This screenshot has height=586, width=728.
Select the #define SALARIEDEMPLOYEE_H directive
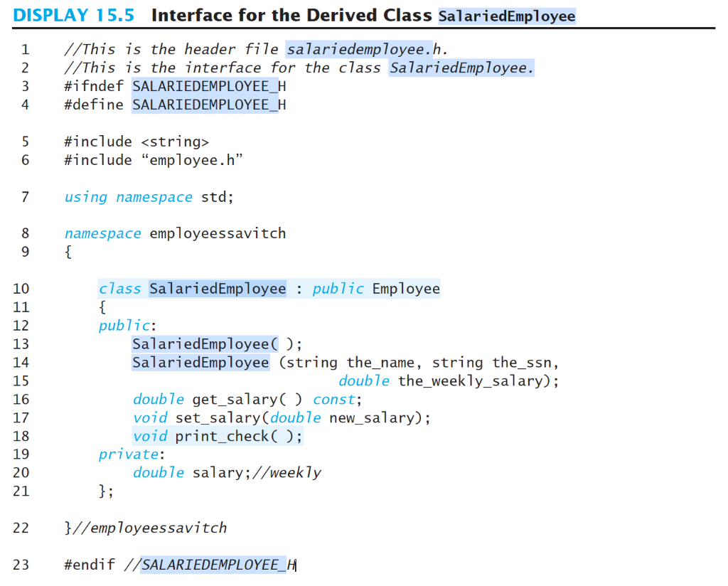174,105
